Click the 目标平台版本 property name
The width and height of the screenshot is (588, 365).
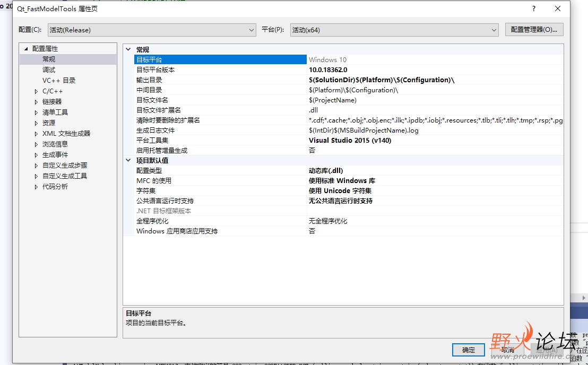coord(155,69)
